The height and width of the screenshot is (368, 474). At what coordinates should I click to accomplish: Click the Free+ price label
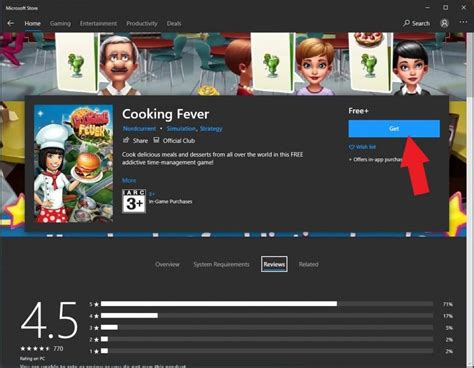(358, 111)
